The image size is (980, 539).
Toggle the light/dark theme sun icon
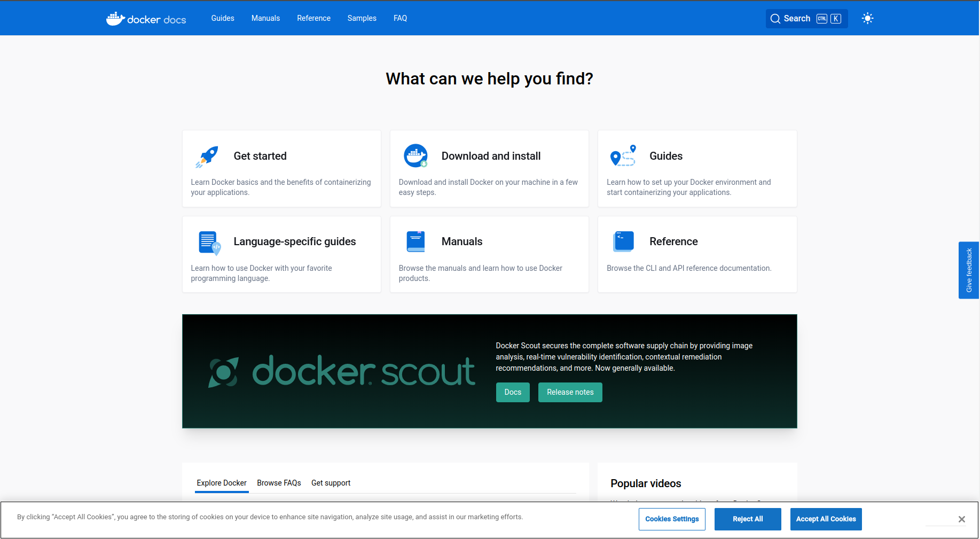tap(867, 18)
